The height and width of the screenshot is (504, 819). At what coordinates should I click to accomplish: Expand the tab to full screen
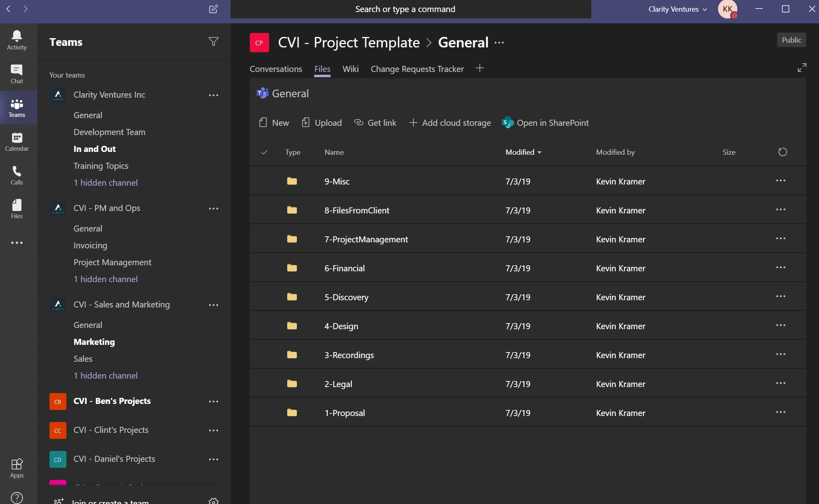pyautogui.click(x=802, y=68)
